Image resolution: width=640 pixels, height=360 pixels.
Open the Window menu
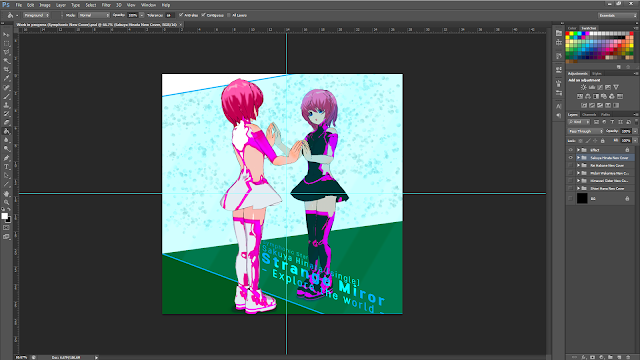pos(148,5)
